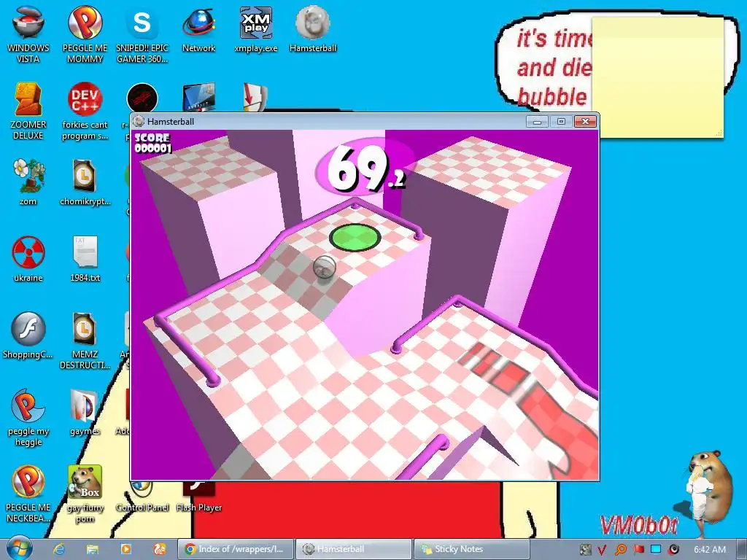Open the Flash Player desktop icon
The image size is (747, 560).
(x=198, y=497)
